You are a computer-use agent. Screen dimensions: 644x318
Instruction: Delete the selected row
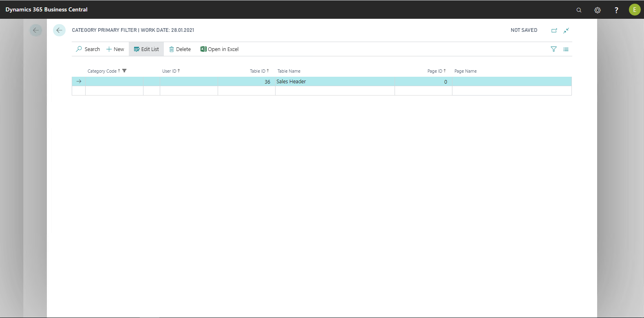pyautogui.click(x=180, y=49)
